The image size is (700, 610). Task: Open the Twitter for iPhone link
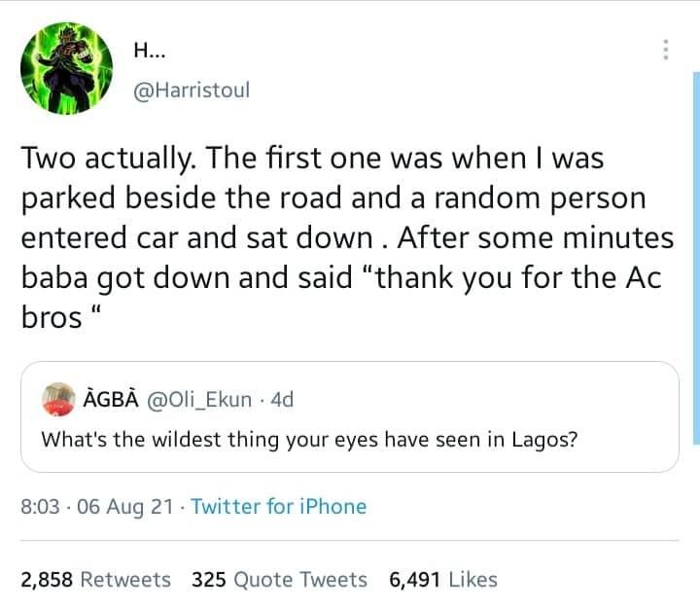point(278,507)
